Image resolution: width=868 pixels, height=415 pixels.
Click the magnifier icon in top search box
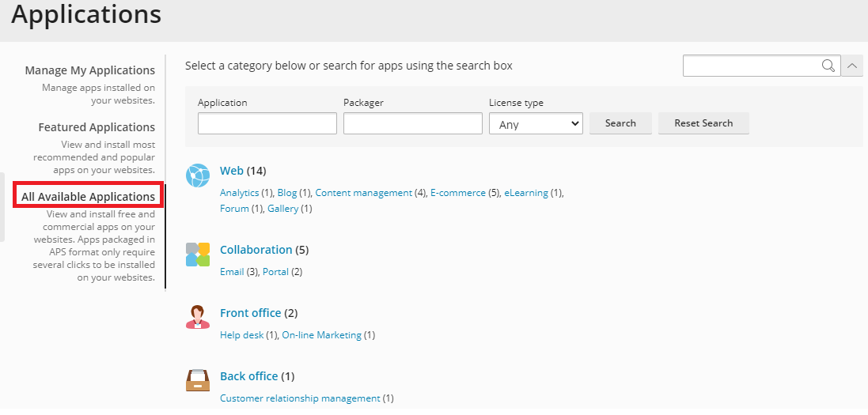click(828, 66)
